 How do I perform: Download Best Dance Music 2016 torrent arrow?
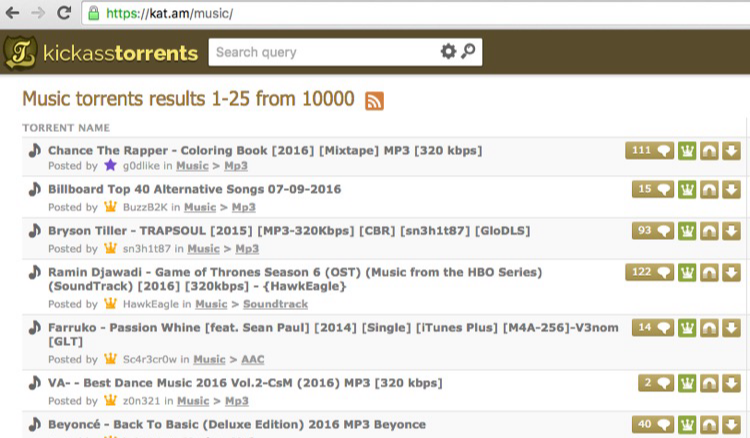731,383
